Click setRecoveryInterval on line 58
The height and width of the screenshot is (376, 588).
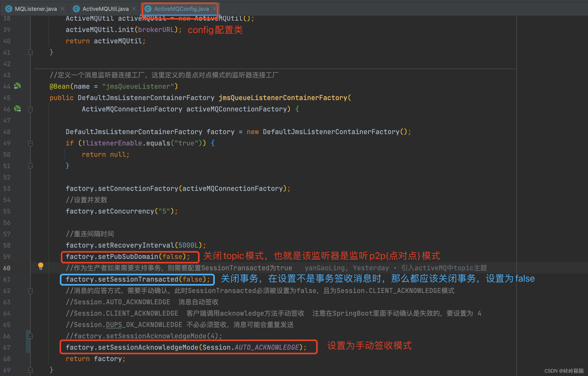pos(136,245)
